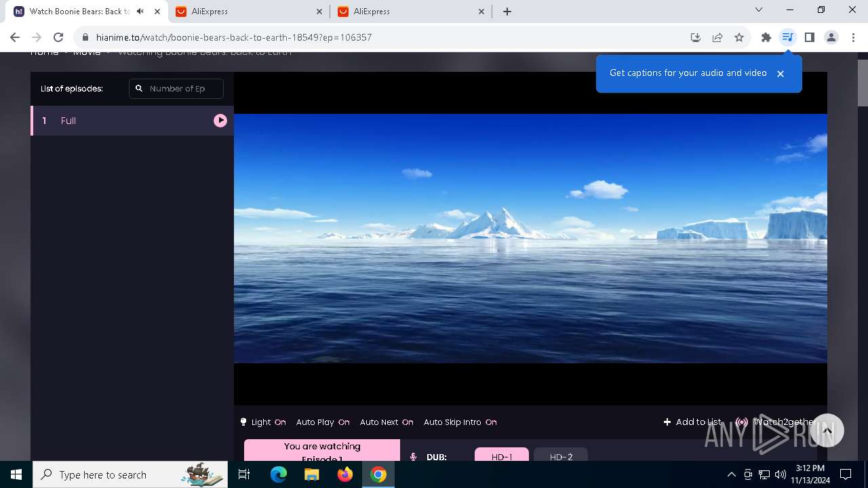Open the Chrome three-dot menu
Viewport: 868px width, 488px height.
click(x=852, y=37)
